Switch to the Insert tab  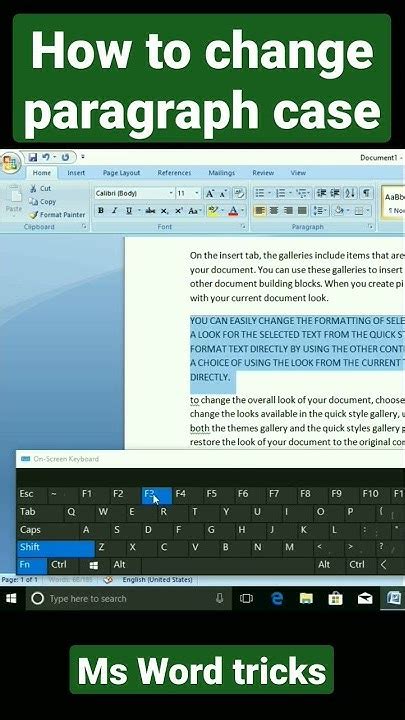76,173
